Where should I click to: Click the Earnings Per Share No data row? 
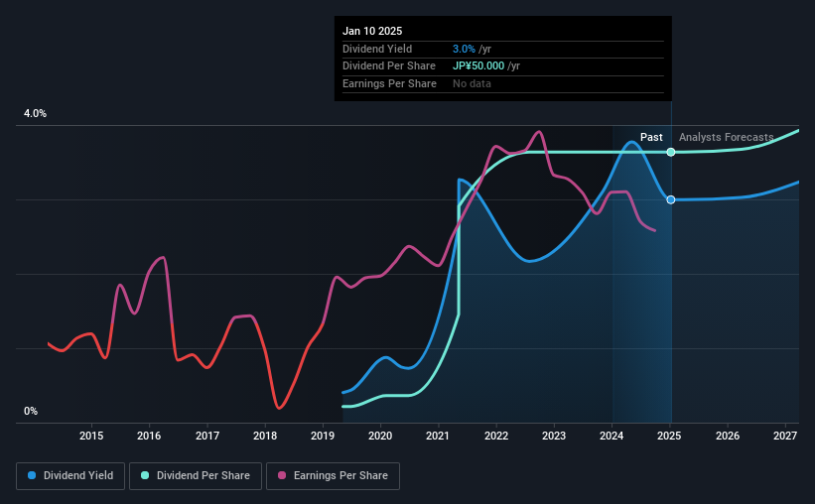pos(502,83)
